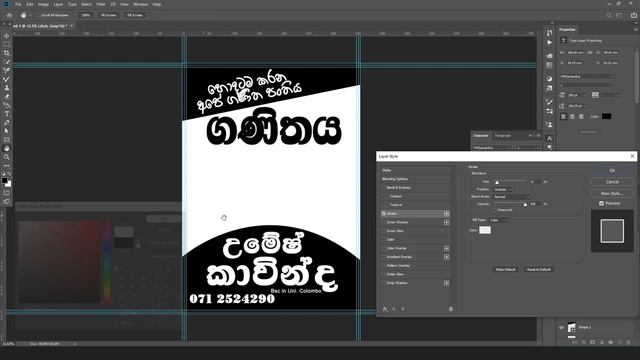Viewport: 640px width, 360px height.
Task: Toggle the Preview checkbox
Action: point(601,203)
